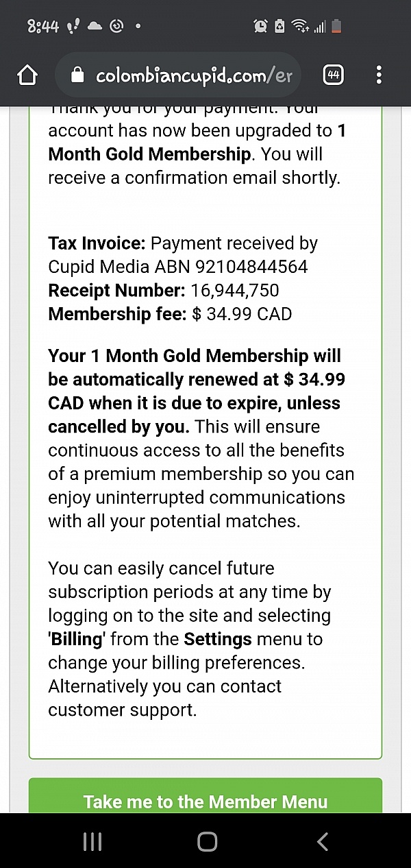This screenshot has height=868, width=411.
Task: Tap the alarm clock status icon
Action: [260, 26]
